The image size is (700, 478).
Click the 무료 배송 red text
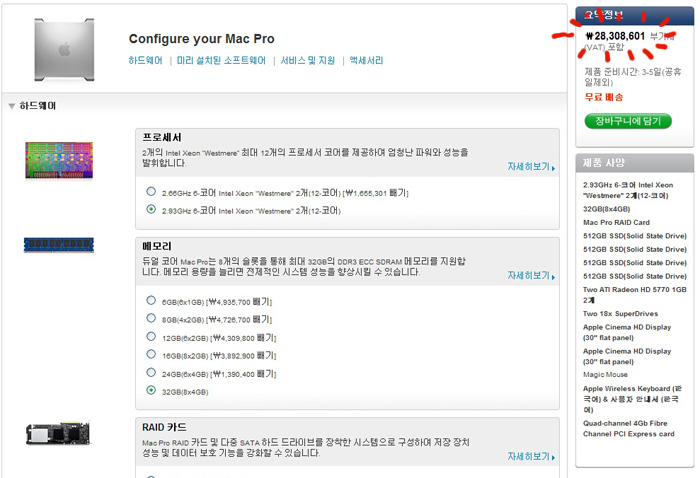point(604,97)
